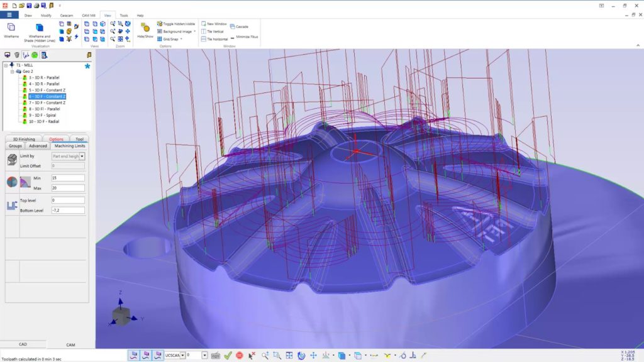This screenshot has height=362, width=644.
Task: Collapse the T1 - MILL tree node
Action: click(6, 65)
